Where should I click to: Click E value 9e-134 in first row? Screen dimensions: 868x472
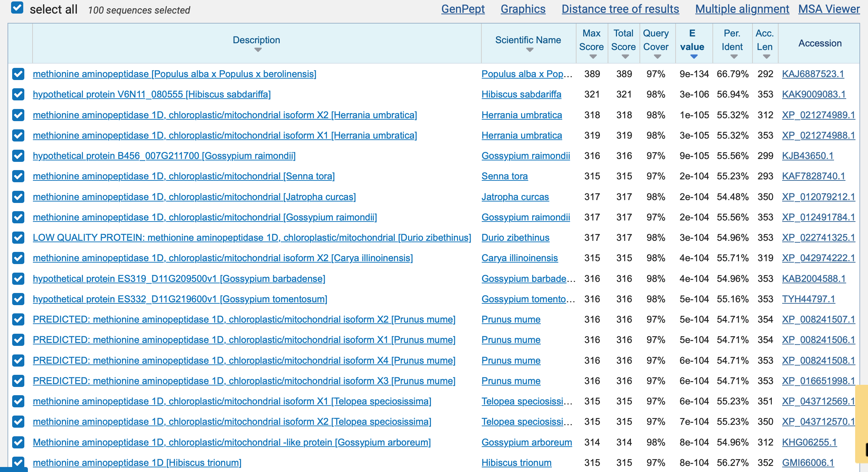(694, 74)
